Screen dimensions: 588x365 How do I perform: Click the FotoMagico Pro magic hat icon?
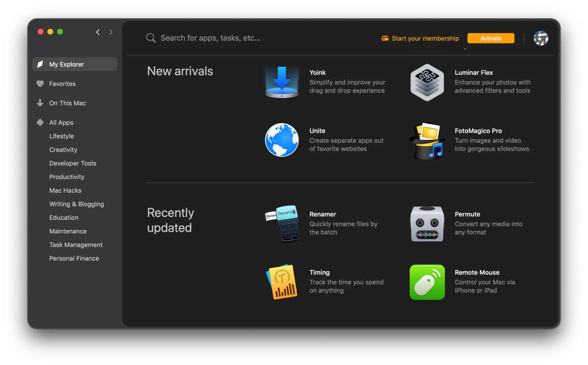pyautogui.click(x=427, y=140)
